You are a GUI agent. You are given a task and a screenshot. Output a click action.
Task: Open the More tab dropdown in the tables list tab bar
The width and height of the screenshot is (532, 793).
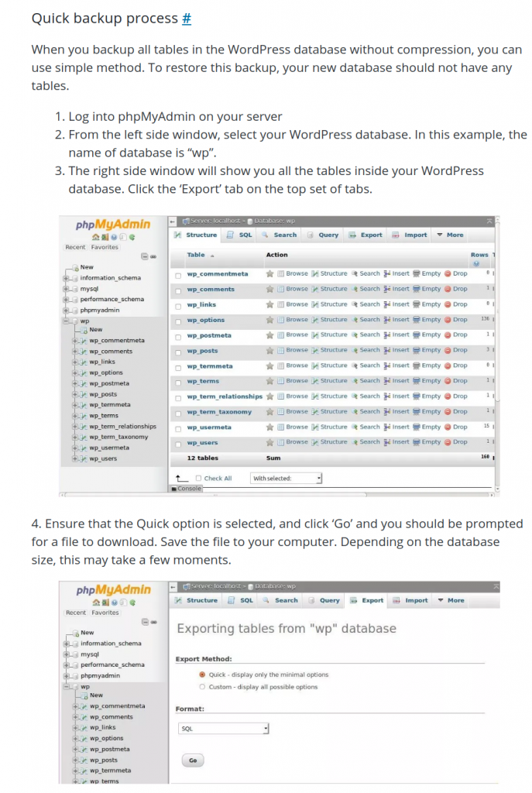pyautogui.click(x=450, y=235)
